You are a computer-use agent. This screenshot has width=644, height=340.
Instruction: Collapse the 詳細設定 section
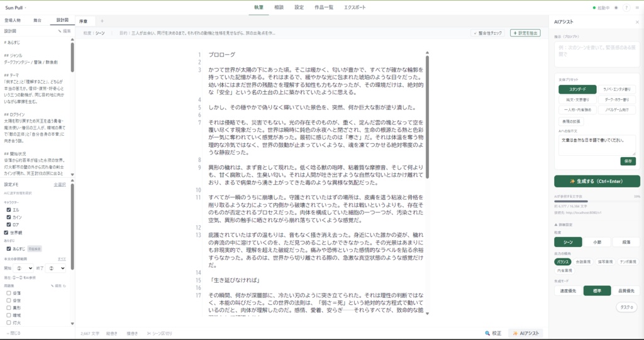point(563,224)
